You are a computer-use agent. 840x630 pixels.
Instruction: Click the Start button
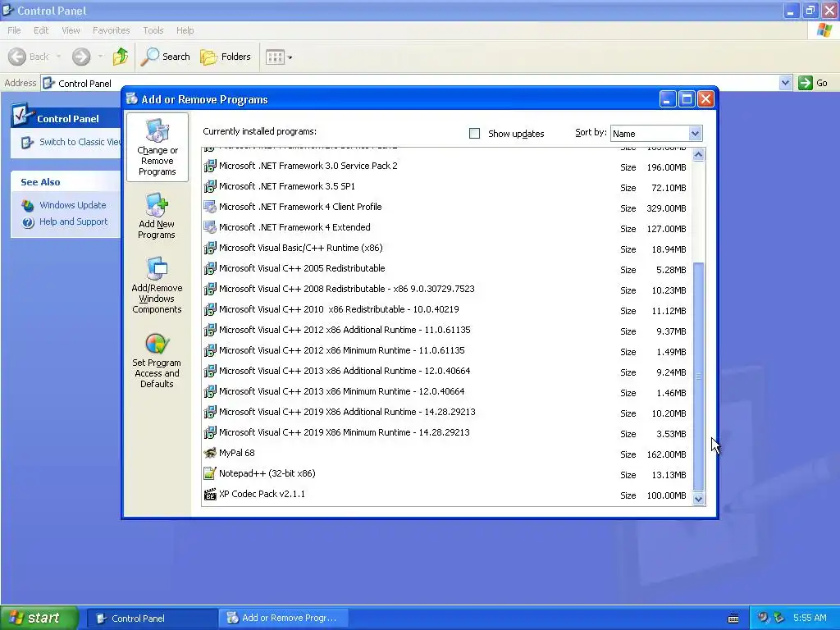[39, 618]
